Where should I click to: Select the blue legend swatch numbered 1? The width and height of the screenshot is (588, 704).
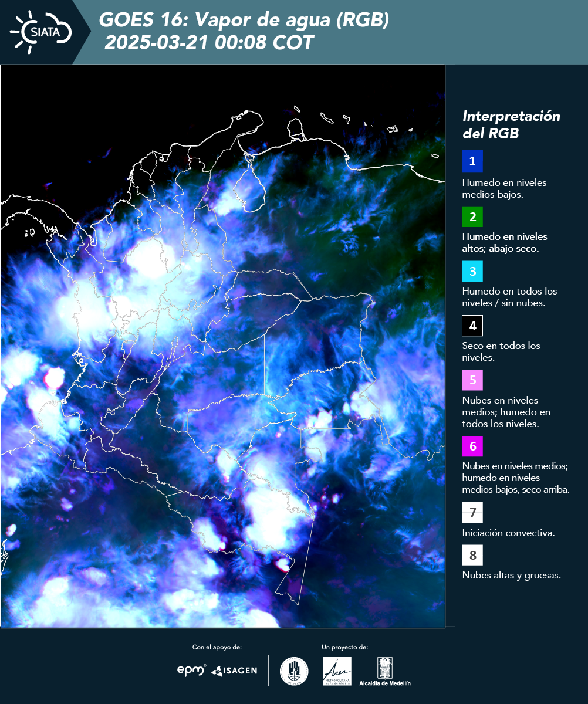[472, 161]
